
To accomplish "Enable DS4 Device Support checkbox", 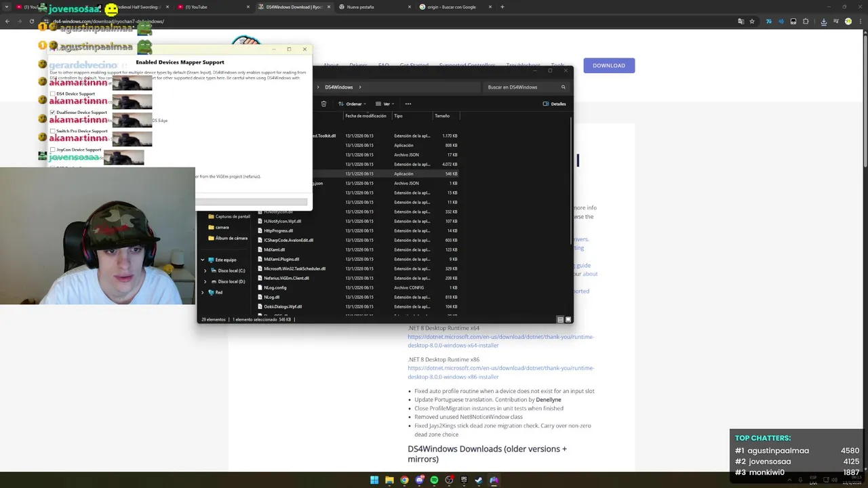I will pyautogui.click(x=53, y=94).
